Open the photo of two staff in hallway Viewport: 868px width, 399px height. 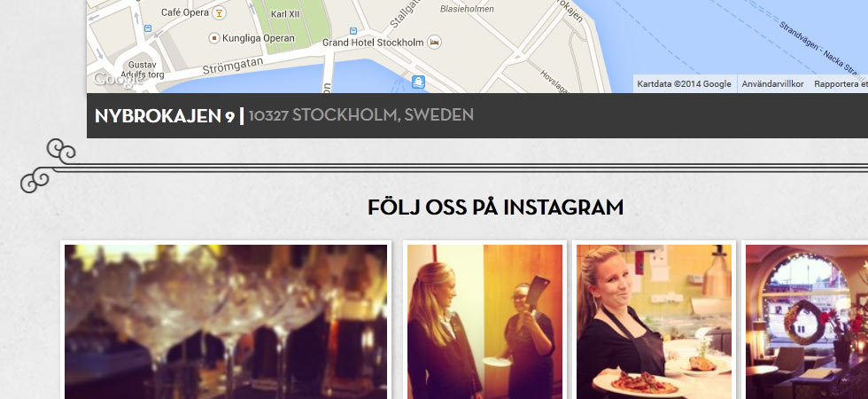point(485,321)
